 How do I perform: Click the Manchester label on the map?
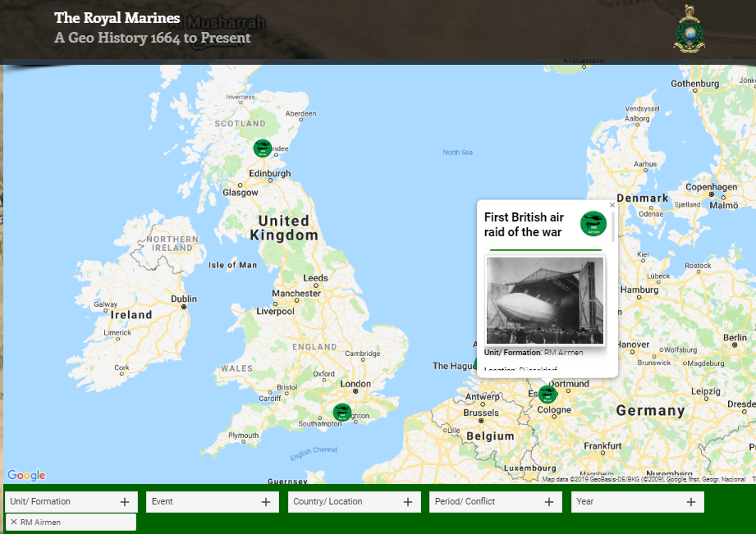click(x=296, y=293)
